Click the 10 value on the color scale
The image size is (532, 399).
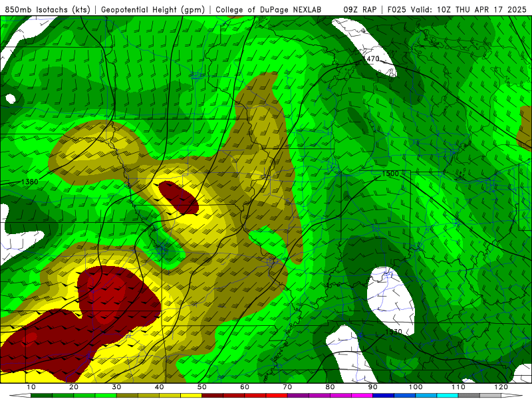point(31,387)
